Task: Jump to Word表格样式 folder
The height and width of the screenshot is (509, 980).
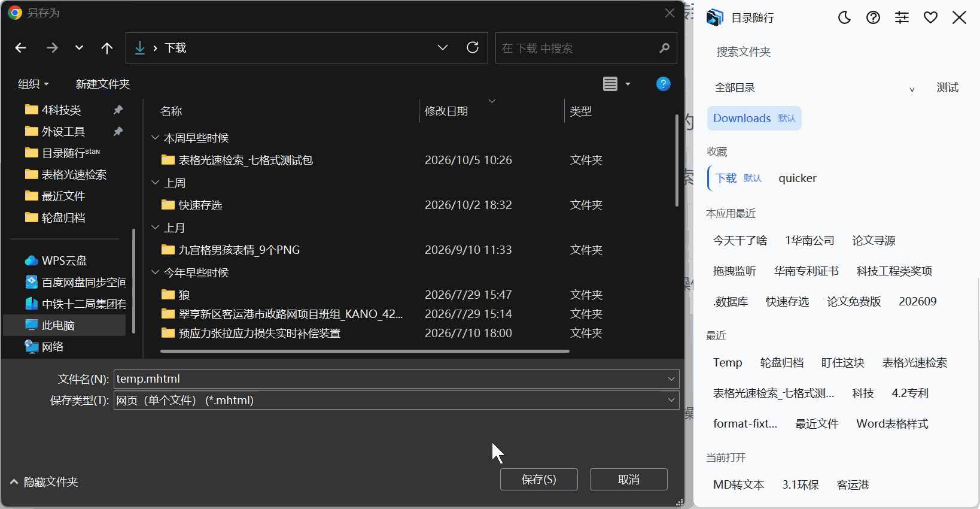Action: coord(892,424)
